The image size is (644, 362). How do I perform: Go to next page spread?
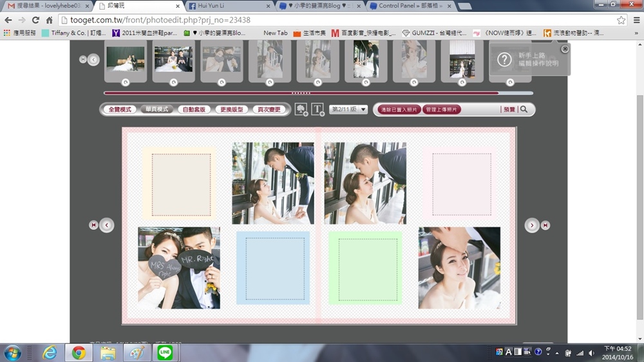click(x=532, y=225)
